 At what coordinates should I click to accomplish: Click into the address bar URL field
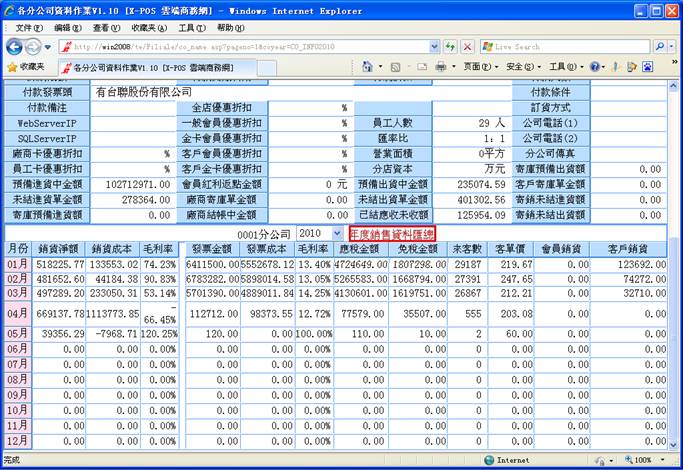pyautogui.click(x=250, y=47)
